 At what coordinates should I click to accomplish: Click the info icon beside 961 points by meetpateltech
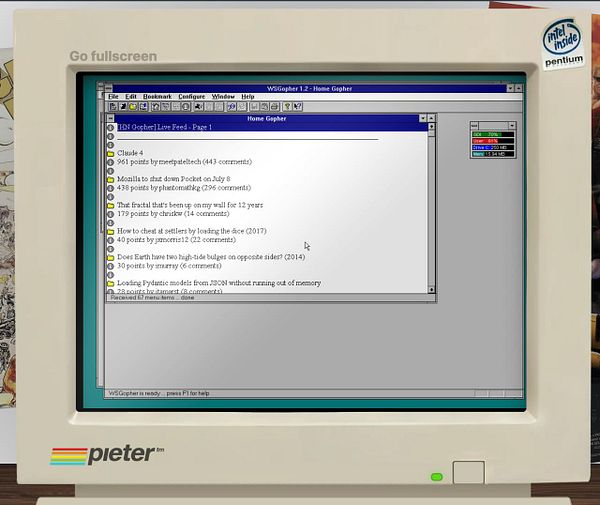pyautogui.click(x=111, y=162)
